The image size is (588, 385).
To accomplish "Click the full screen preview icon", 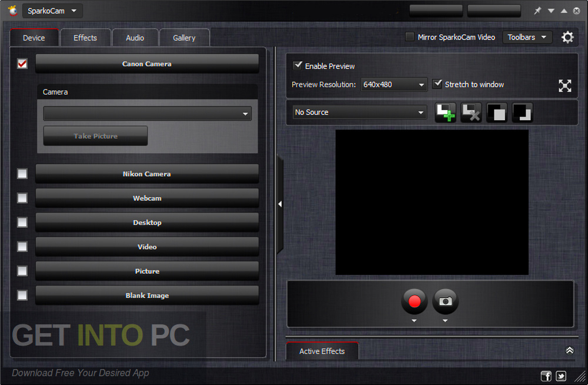I will point(564,85).
